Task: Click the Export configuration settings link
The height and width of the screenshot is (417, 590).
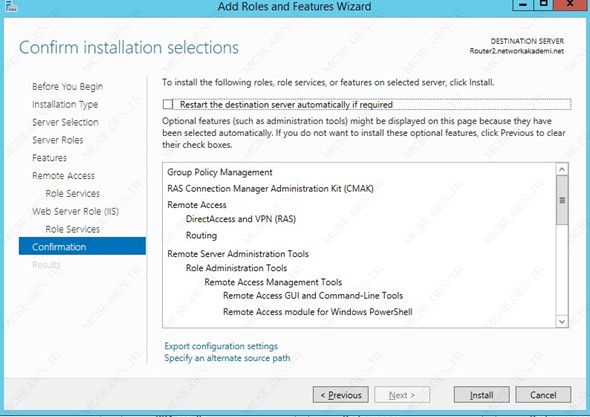Action: click(221, 346)
